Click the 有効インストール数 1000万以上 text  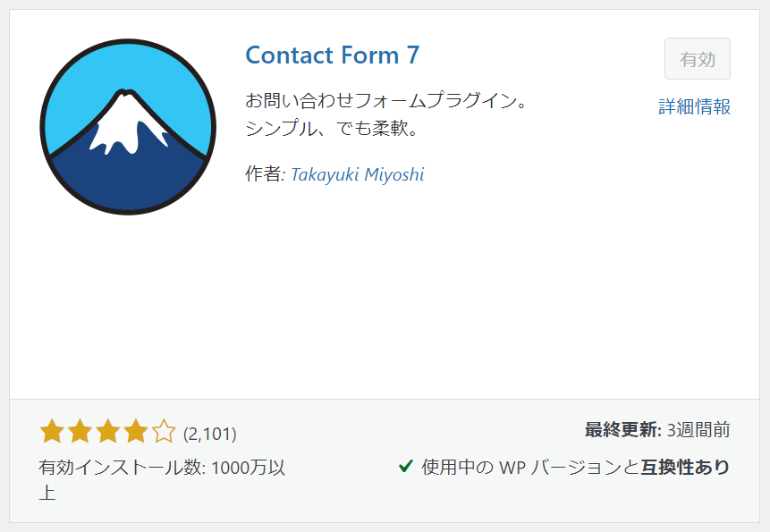tap(162, 480)
